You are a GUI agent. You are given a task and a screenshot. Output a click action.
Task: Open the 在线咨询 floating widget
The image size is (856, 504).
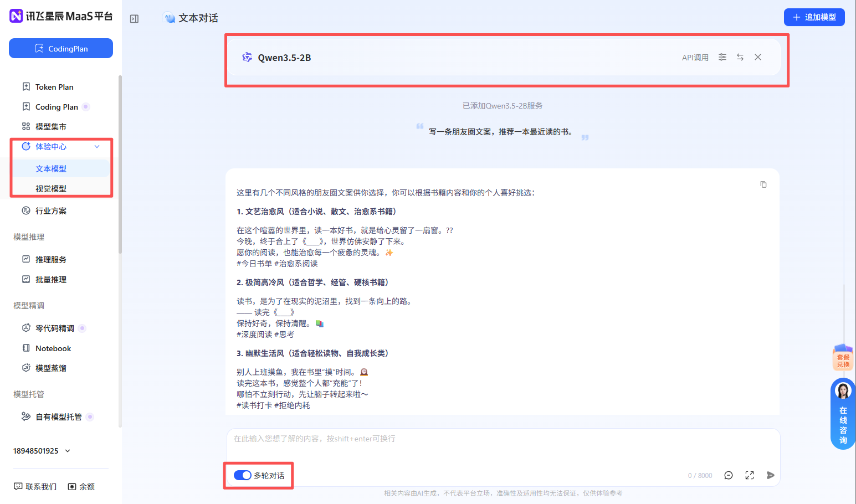coord(843,414)
